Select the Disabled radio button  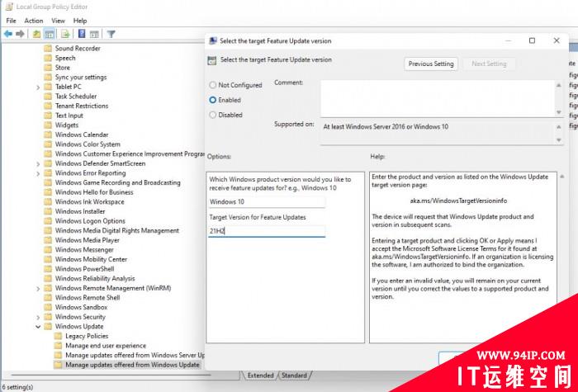pos(213,115)
